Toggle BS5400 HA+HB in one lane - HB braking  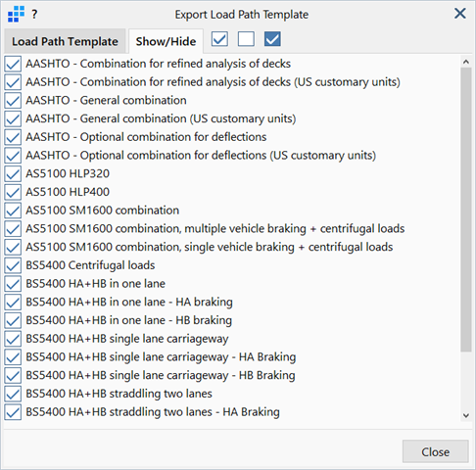(x=13, y=320)
